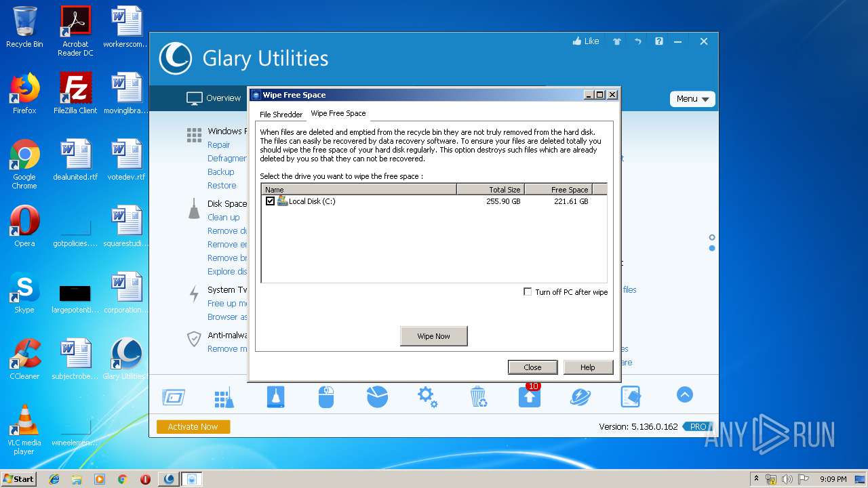Open the skin shirt icon
This screenshot has width=868, height=488.
pyautogui.click(x=617, y=41)
